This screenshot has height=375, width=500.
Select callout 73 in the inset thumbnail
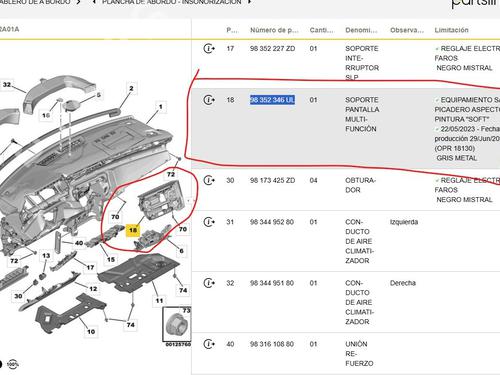[186, 311]
